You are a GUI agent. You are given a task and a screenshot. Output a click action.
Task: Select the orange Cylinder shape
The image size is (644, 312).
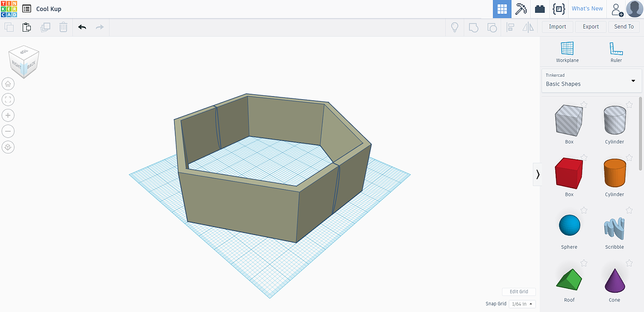pos(615,173)
